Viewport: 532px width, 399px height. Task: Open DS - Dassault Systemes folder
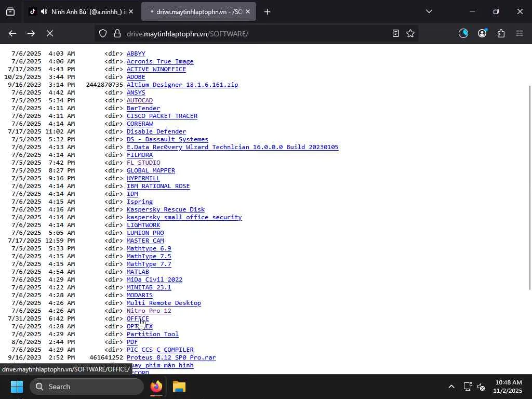click(167, 139)
